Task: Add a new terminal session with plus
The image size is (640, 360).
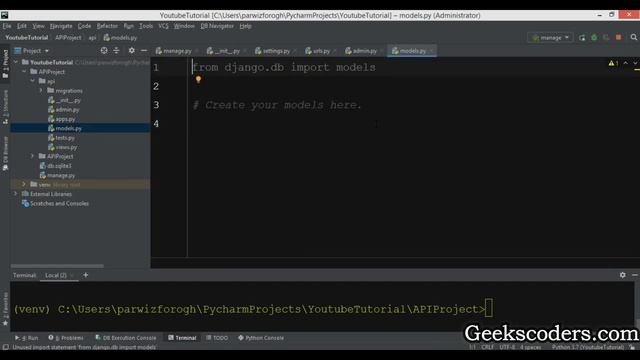Action: click(86, 275)
